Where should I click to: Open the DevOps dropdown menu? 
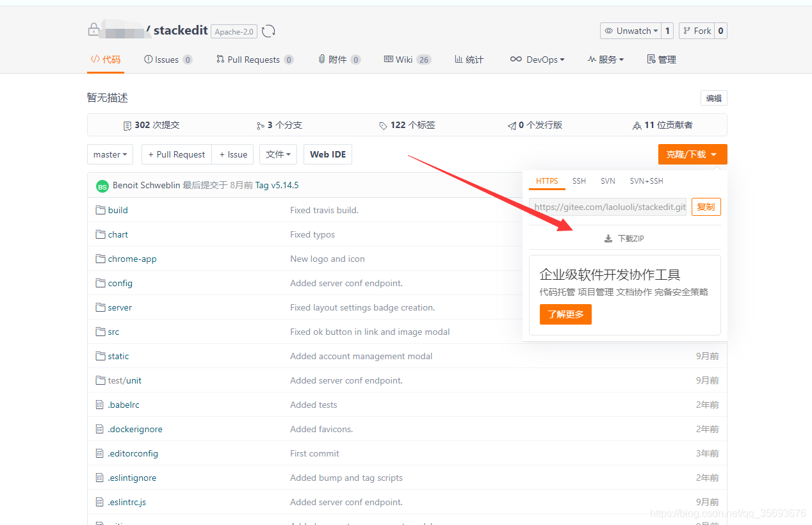[x=537, y=60]
